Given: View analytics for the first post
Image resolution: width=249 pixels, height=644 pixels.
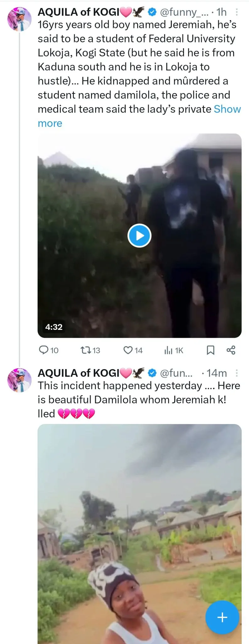Looking at the screenshot, I should [x=174, y=350].
